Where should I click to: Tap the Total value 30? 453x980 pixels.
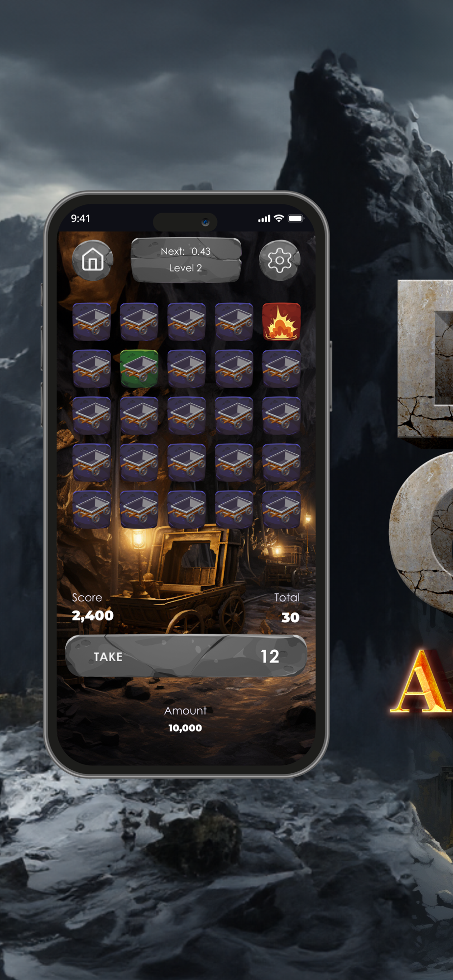(290, 617)
